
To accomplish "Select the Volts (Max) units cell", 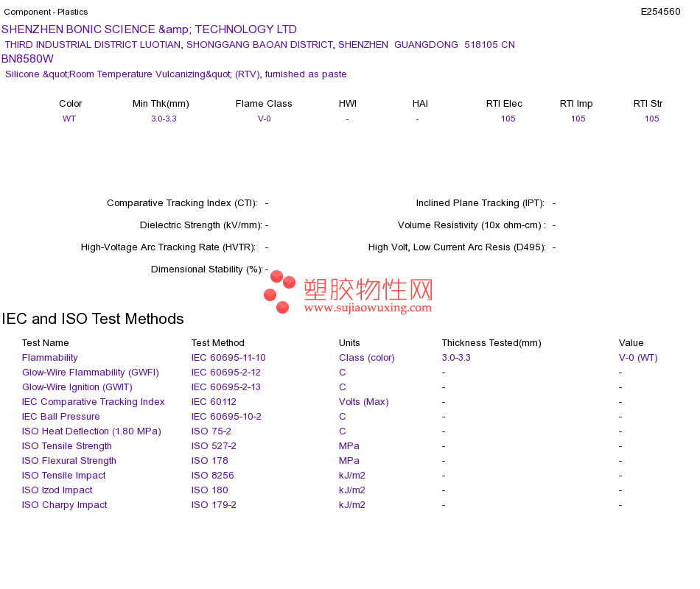I will (x=364, y=402).
